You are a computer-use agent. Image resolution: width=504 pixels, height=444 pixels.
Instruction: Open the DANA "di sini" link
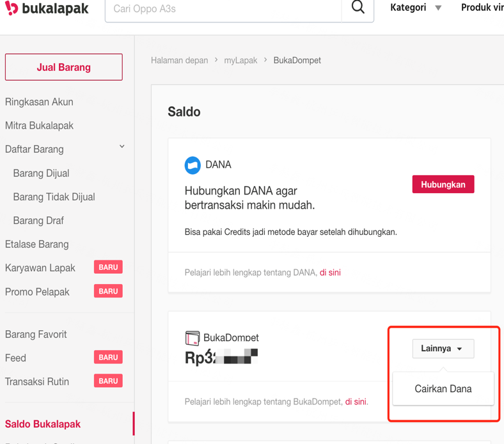point(330,273)
